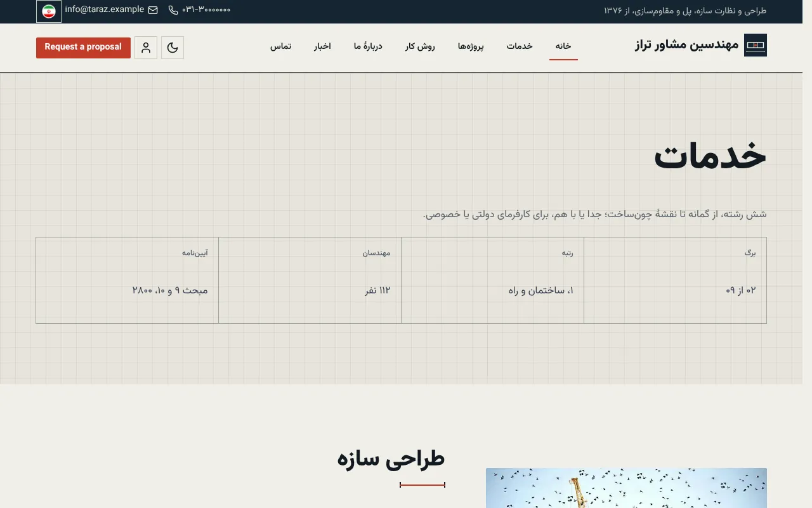Click the Request a proposal button
The height and width of the screenshot is (508, 812).
pyautogui.click(x=83, y=48)
